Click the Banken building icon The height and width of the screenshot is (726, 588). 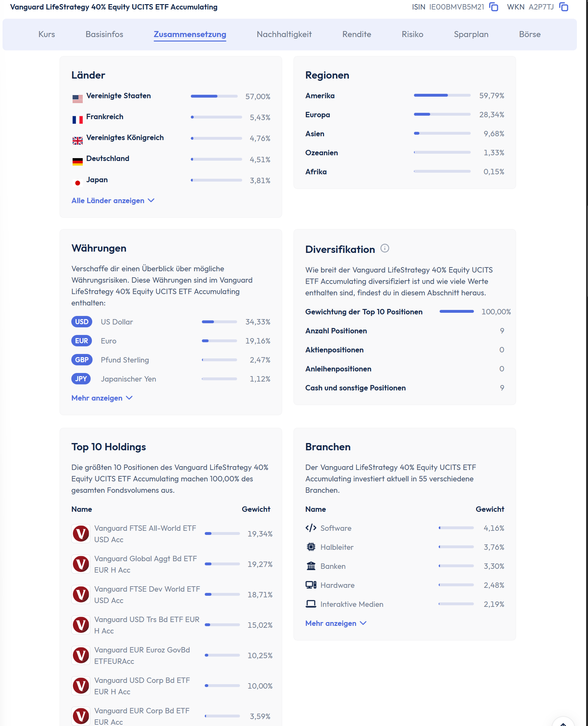(x=311, y=566)
